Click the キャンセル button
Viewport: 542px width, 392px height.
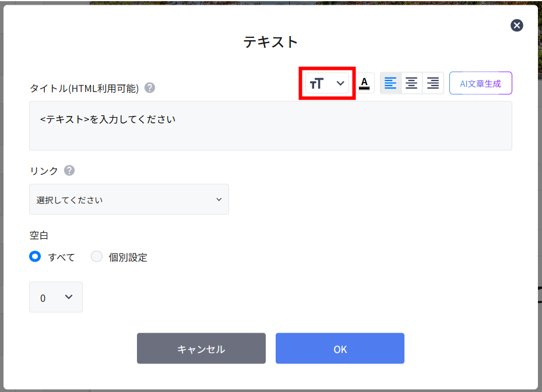[x=201, y=348]
